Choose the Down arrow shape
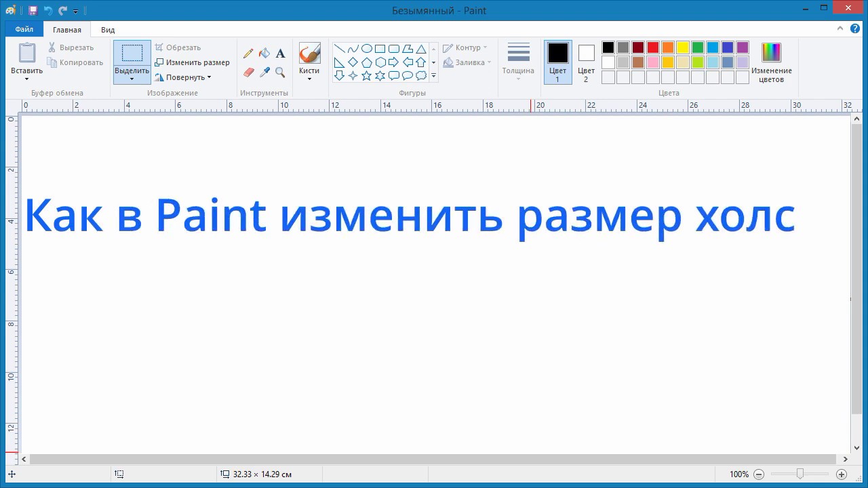The image size is (868, 488). point(340,76)
